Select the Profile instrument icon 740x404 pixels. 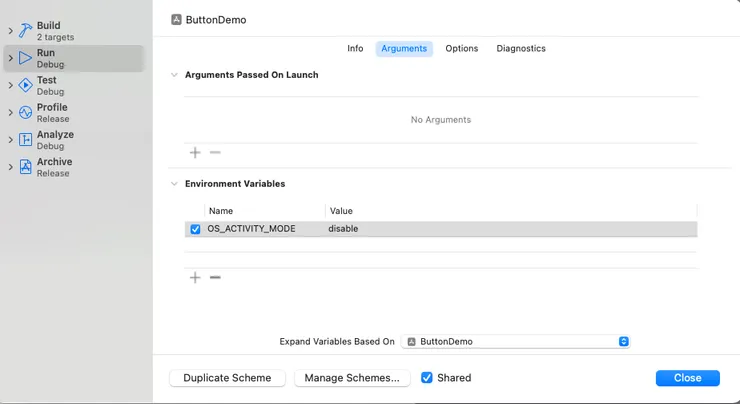tap(26, 112)
